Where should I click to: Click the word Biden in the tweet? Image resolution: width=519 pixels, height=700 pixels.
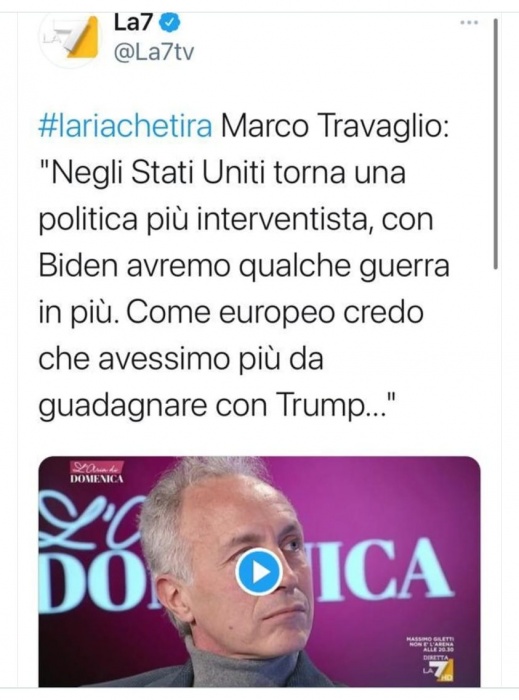pos(79,265)
